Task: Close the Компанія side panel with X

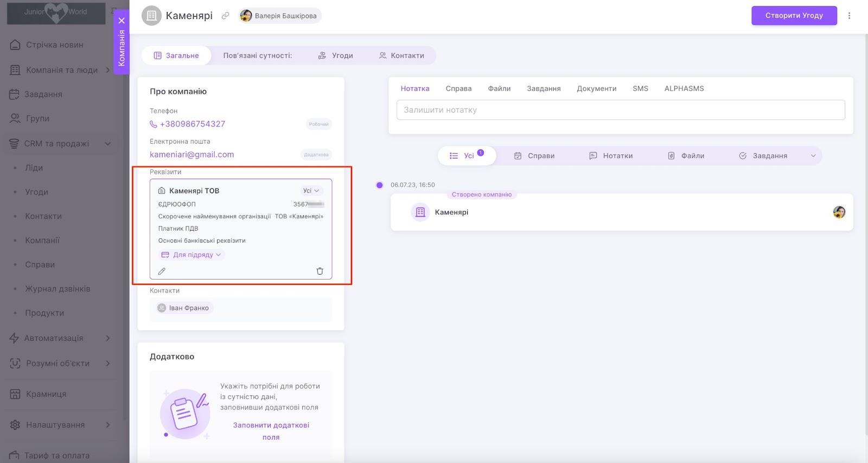Action: (122, 21)
